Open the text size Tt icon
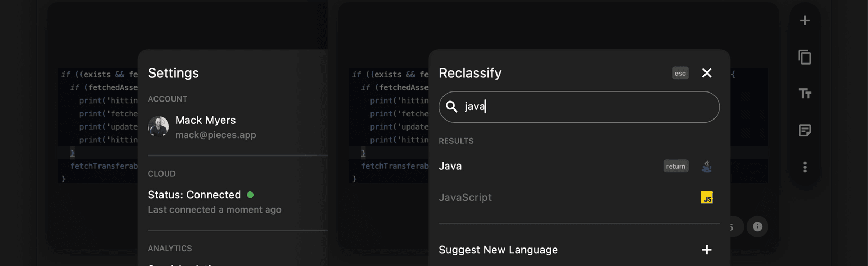The height and width of the screenshot is (266, 868). (x=804, y=94)
